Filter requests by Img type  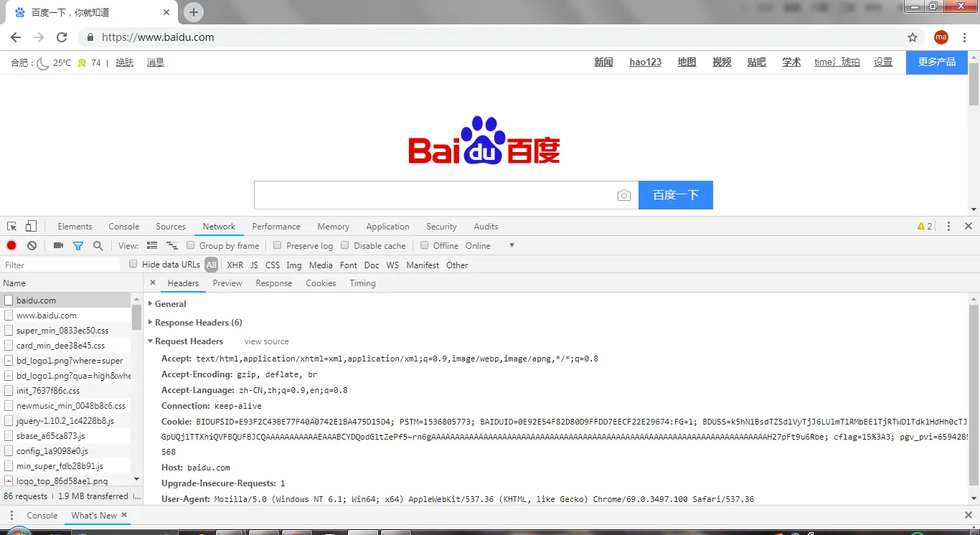pyautogui.click(x=294, y=265)
